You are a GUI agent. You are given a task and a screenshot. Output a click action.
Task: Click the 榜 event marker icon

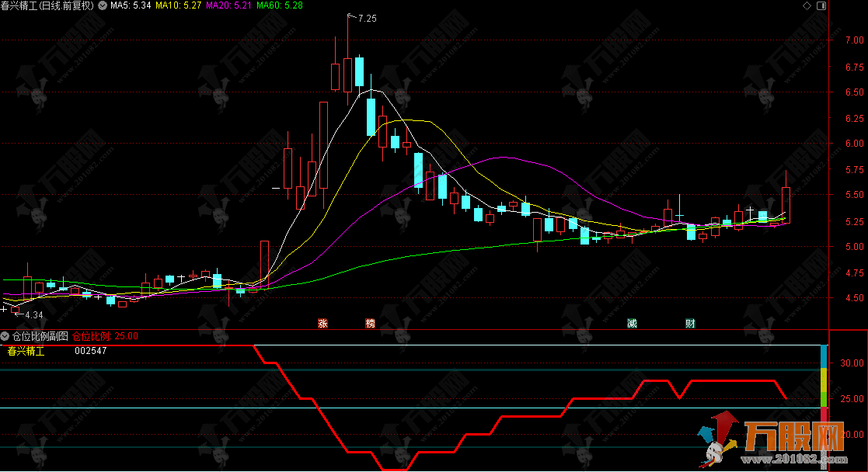coord(370,323)
